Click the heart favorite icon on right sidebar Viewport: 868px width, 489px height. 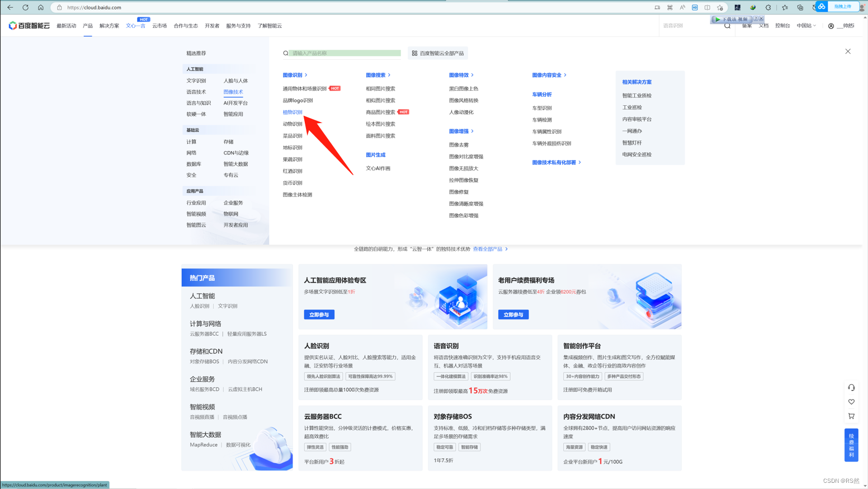click(x=851, y=402)
